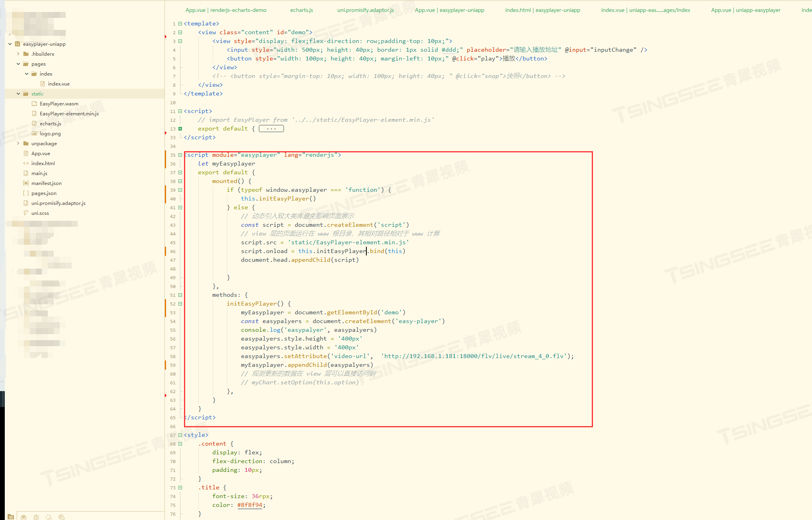Collapse the .title rule fold marker on line 73
The height and width of the screenshot is (520, 812).
pyautogui.click(x=180, y=487)
